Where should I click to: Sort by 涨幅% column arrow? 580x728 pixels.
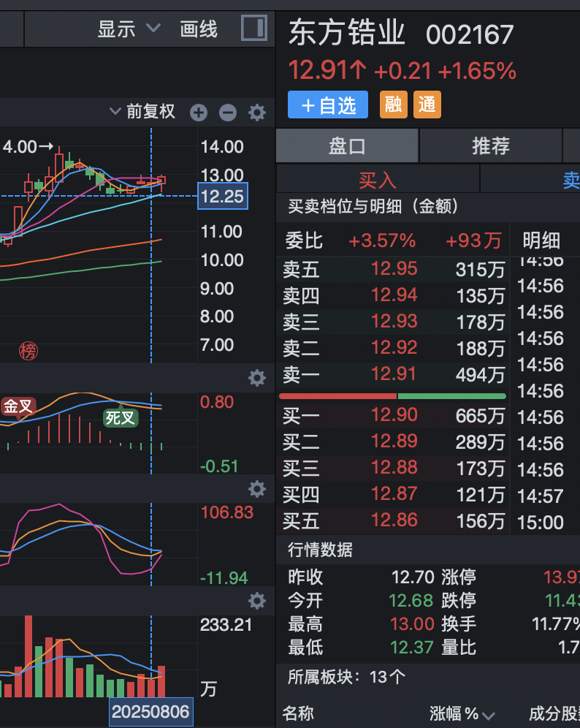point(488,716)
